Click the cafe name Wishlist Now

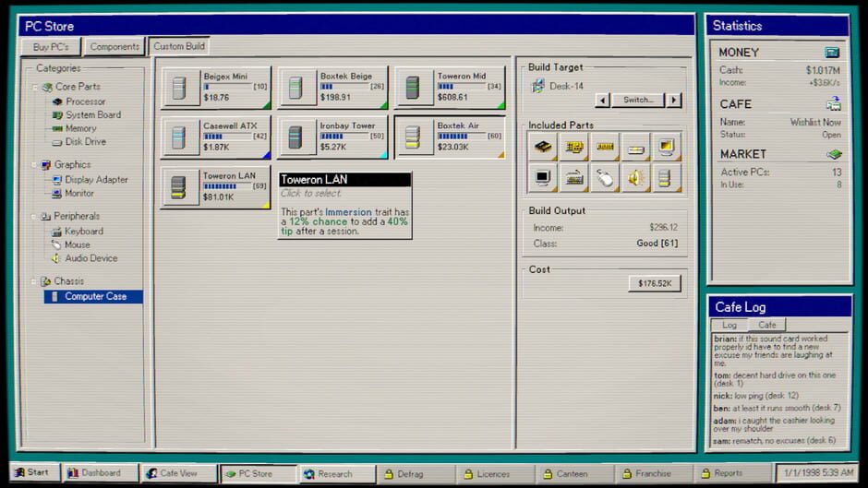[815, 123]
